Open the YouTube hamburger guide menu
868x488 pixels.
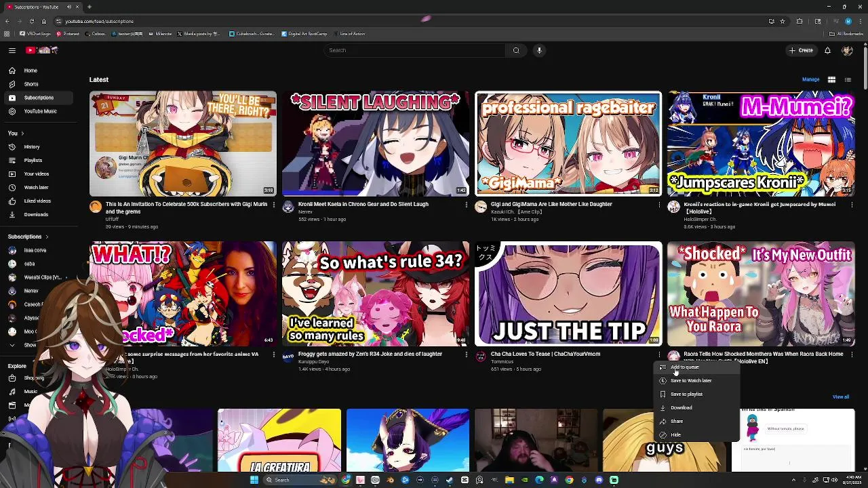coord(12,50)
